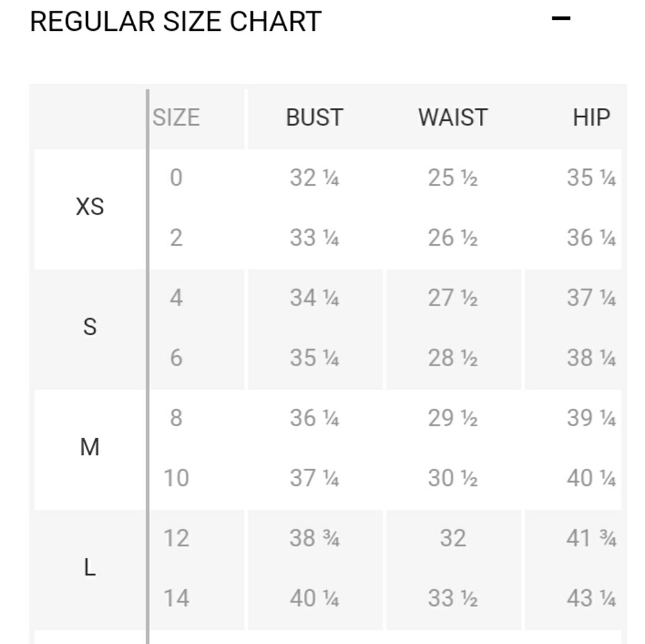Click hip value 43 ¼
Image resolution: width=645 pixels, height=644 pixels.
[x=591, y=598]
